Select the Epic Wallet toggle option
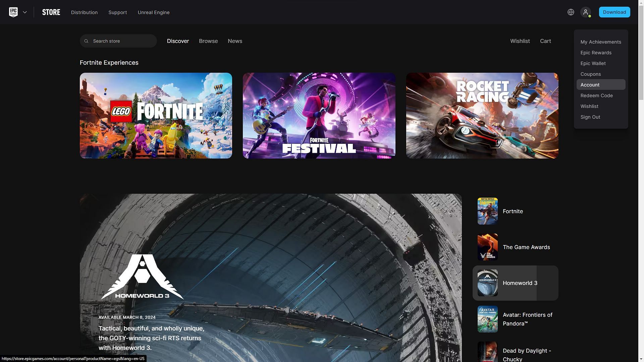This screenshot has height=362, width=644. click(592, 63)
